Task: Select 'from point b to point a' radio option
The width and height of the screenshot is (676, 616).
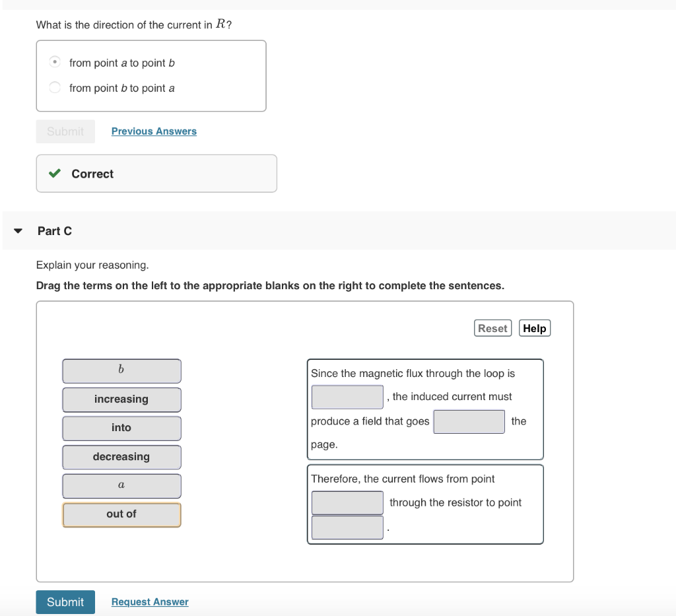Action: pyautogui.click(x=56, y=88)
